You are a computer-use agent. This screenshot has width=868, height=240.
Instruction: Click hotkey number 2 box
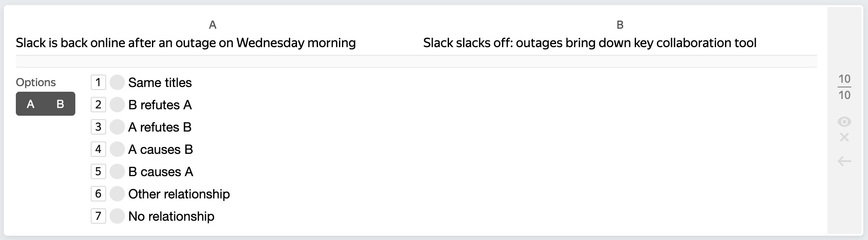pyautogui.click(x=98, y=105)
